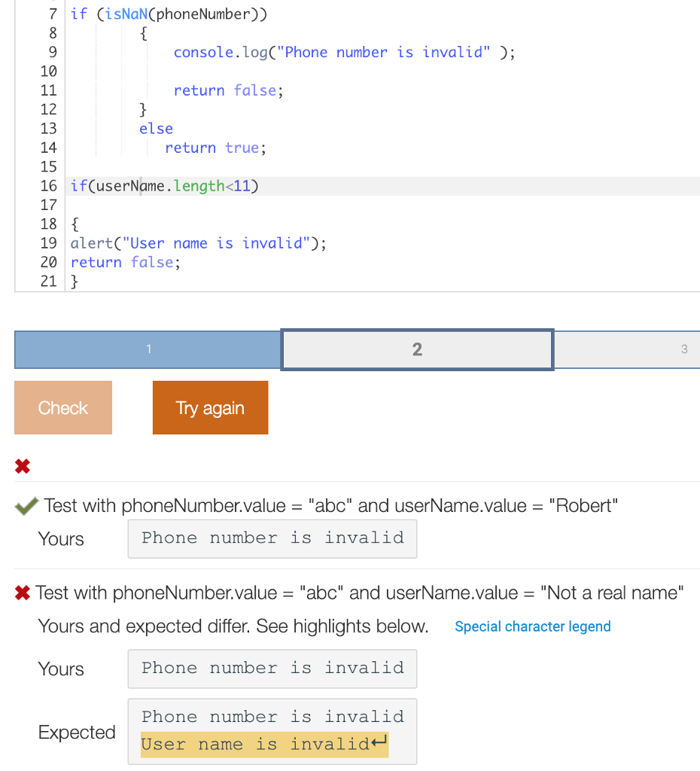The width and height of the screenshot is (700, 771).
Task: Open the Special character legend
Action: (x=532, y=626)
